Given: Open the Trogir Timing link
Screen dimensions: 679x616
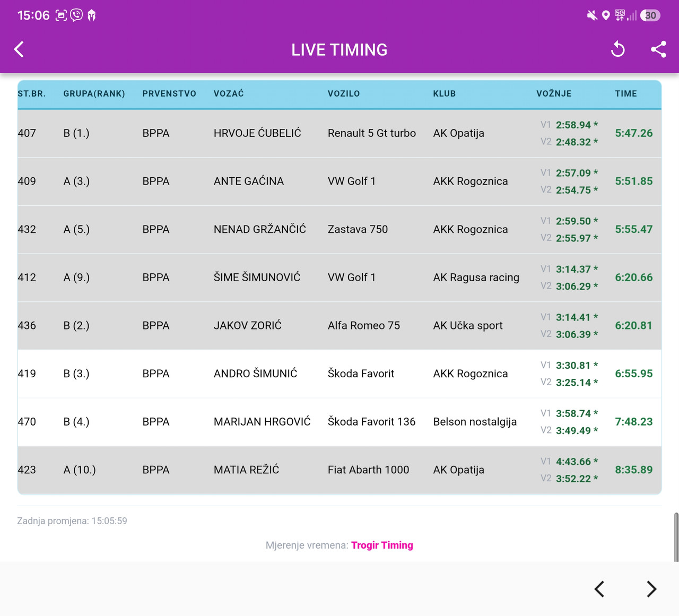Looking at the screenshot, I should click(x=382, y=545).
